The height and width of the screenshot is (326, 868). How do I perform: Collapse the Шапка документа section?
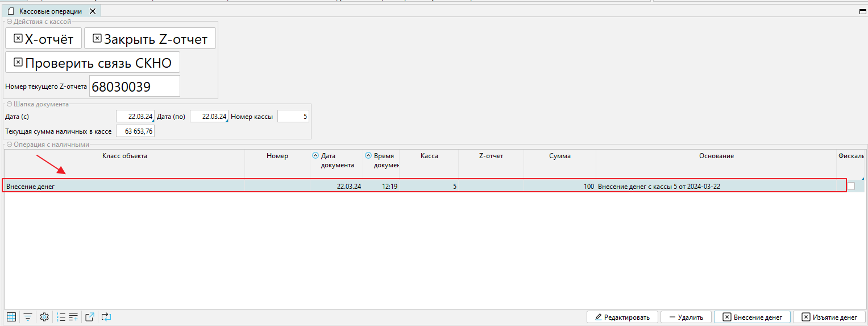pos(10,104)
